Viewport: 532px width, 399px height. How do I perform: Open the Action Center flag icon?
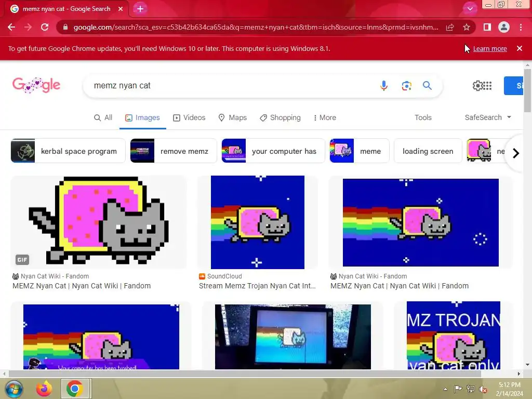458,389
